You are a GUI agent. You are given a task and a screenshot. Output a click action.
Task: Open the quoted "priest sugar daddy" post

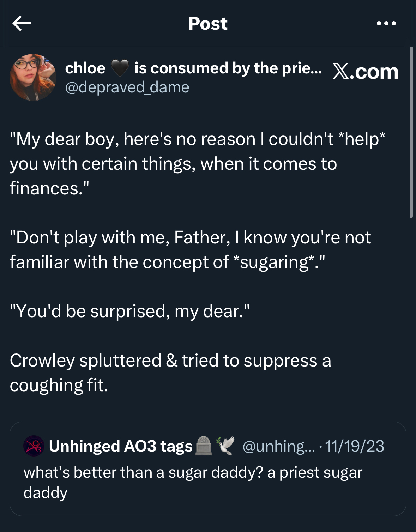[x=193, y=482]
